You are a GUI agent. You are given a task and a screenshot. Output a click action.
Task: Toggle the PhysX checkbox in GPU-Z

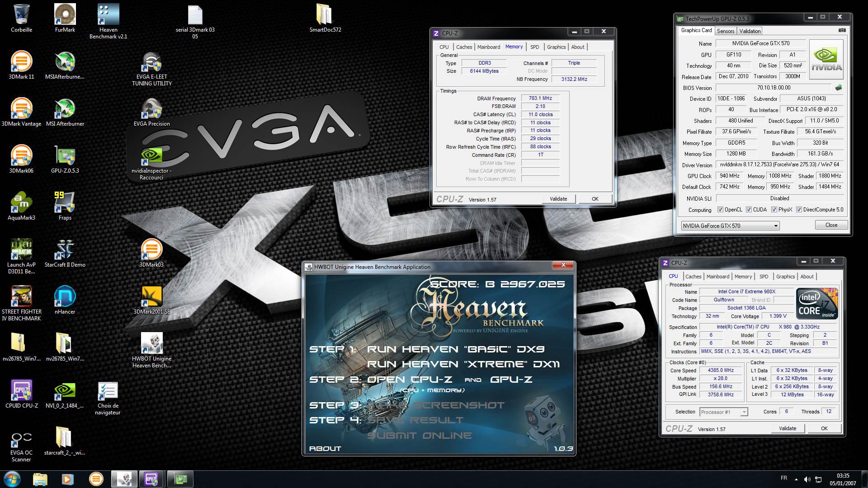point(774,210)
